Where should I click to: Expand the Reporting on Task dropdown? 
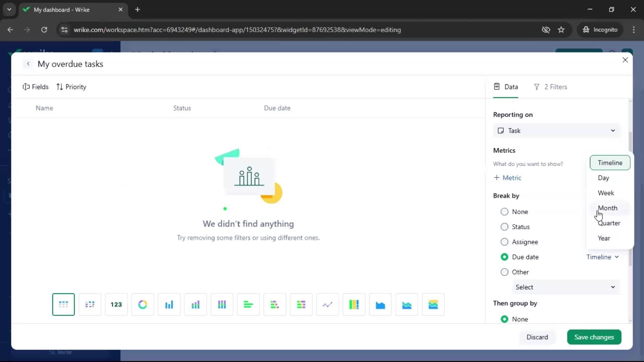[x=557, y=130]
